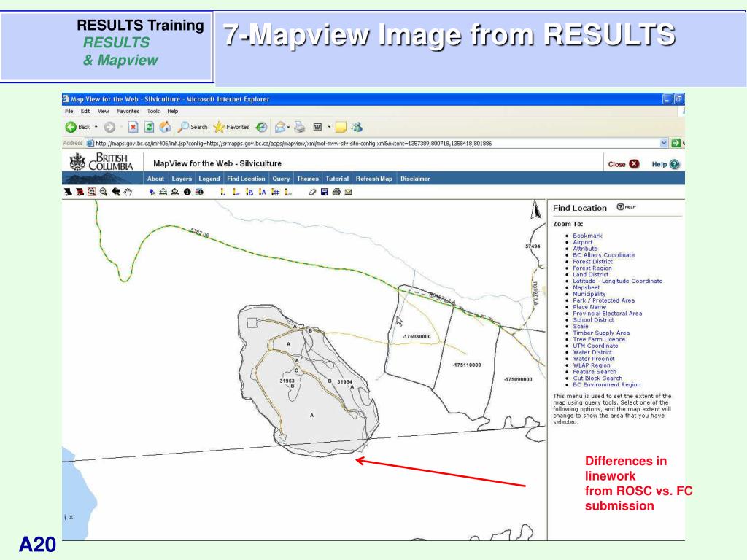
Task: Stop page loading with the red X icon
Action: point(133,127)
